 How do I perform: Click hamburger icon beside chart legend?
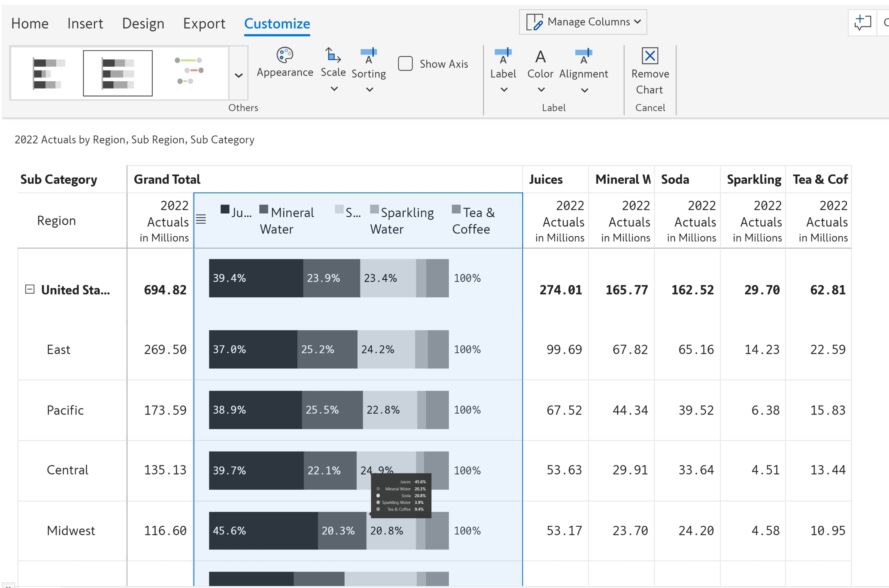[201, 219]
